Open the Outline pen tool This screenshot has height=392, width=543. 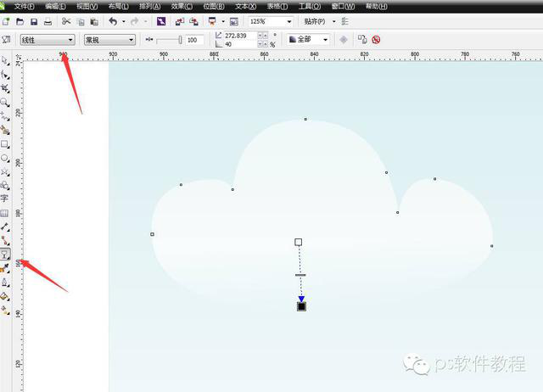tap(5, 283)
